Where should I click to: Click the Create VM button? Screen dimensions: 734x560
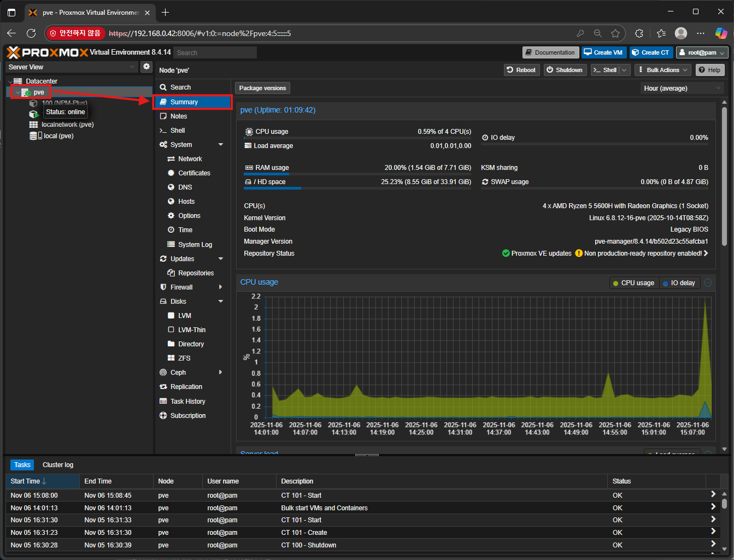pyautogui.click(x=603, y=52)
